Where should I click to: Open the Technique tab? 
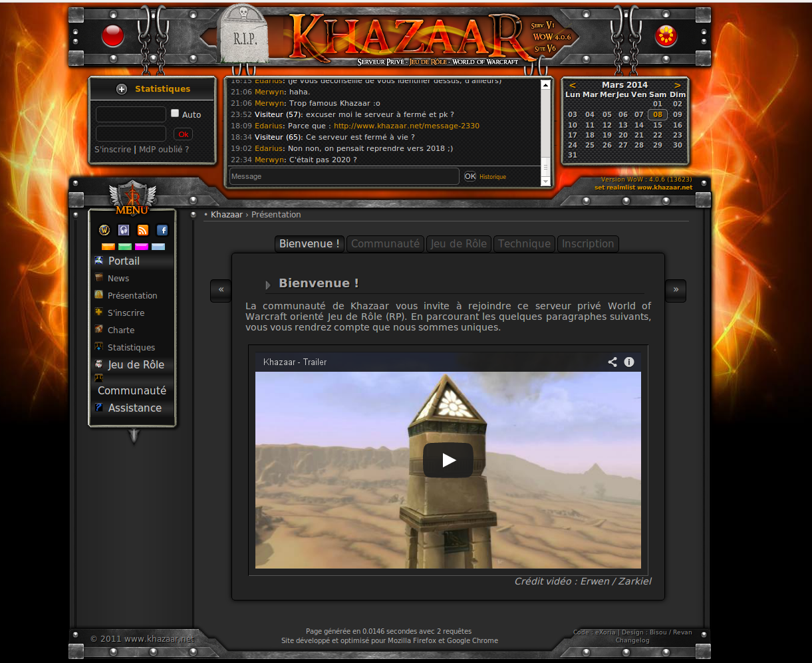(525, 244)
